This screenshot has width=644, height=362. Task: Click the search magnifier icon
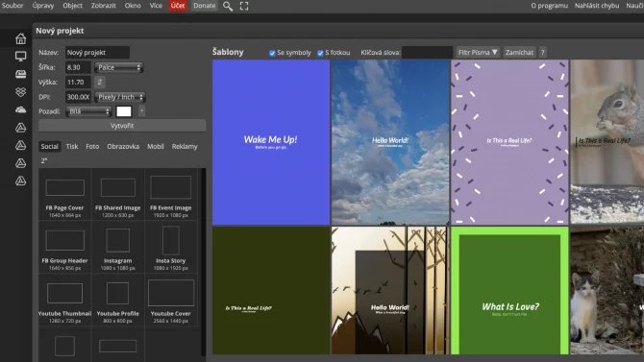[228, 6]
